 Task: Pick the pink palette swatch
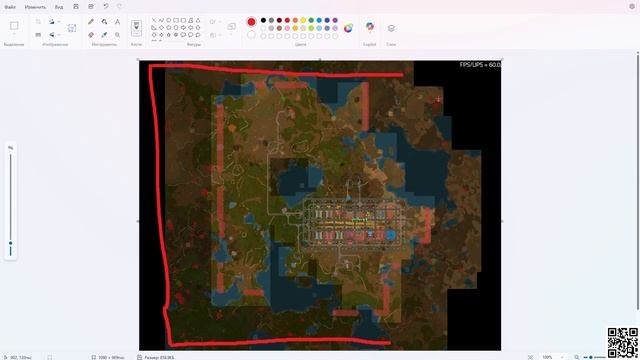(x=287, y=28)
